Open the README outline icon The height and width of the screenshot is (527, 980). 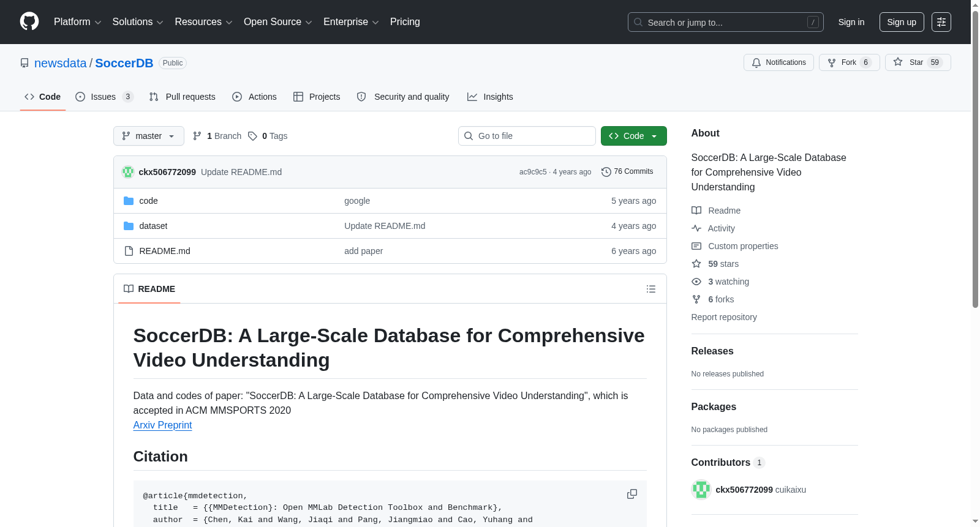[651, 289]
